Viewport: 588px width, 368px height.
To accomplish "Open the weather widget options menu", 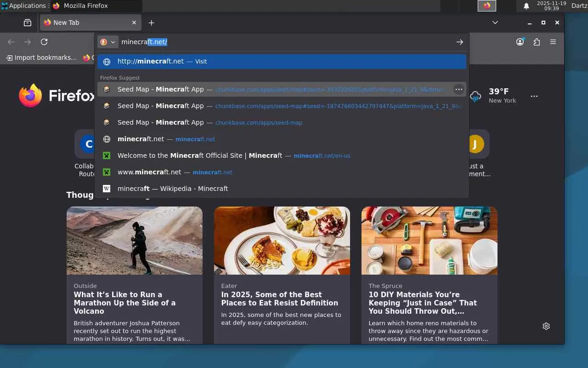I will click(x=534, y=96).
